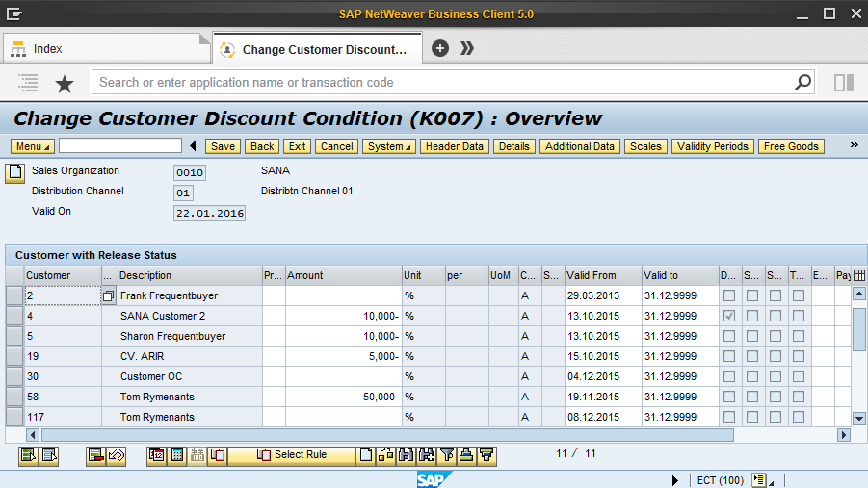This screenshot has width=868, height=488.
Task: Click the sort ascending pyramid icon
Action: click(466, 455)
